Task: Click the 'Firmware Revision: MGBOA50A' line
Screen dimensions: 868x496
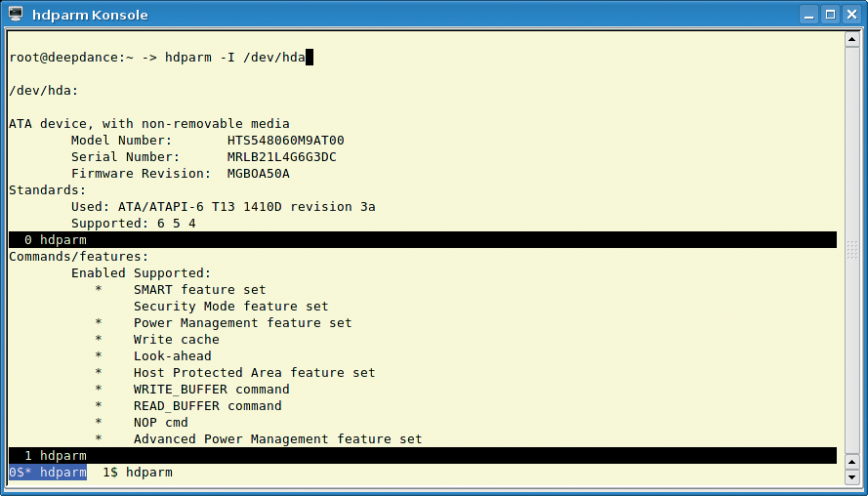Action: point(181,173)
